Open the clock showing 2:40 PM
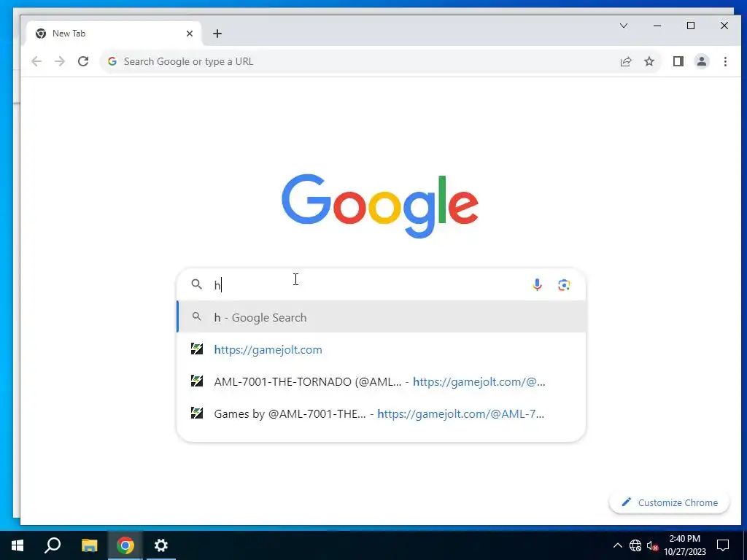The image size is (747, 560). 684,545
